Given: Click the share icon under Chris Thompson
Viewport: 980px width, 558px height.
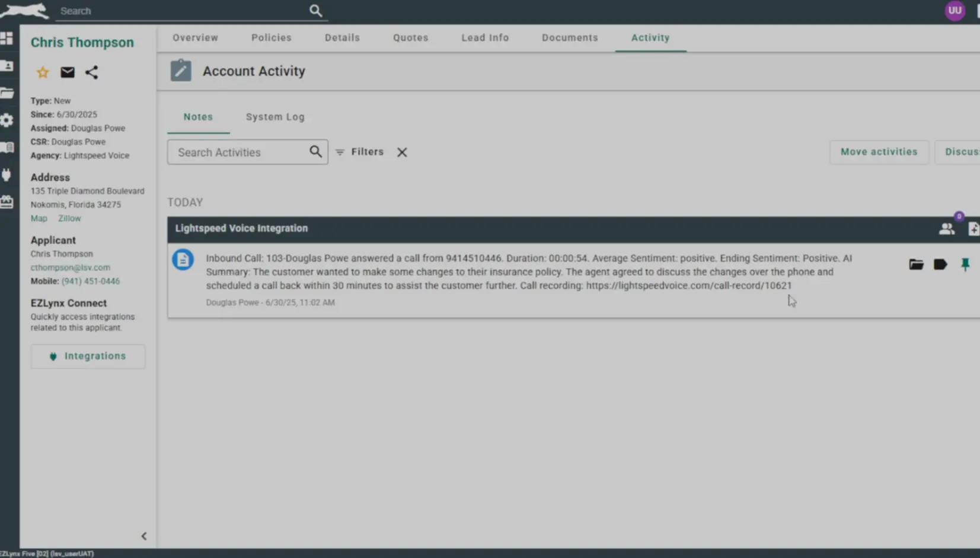Looking at the screenshot, I should click(x=91, y=72).
